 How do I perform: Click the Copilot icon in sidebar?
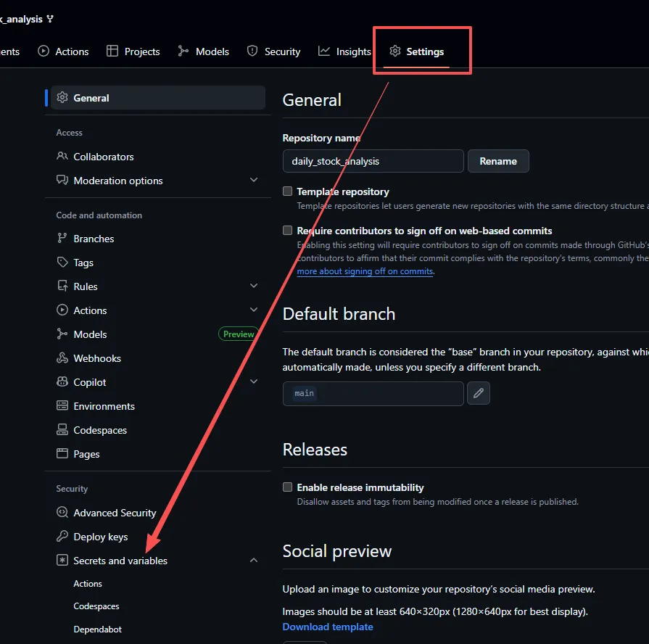62,382
